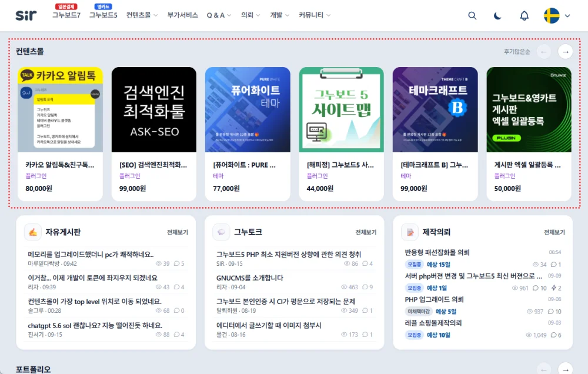Image resolution: width=588 pixels, height=374 pixels.
Task: Open the 그누보드5 menu
Action: 103,15
